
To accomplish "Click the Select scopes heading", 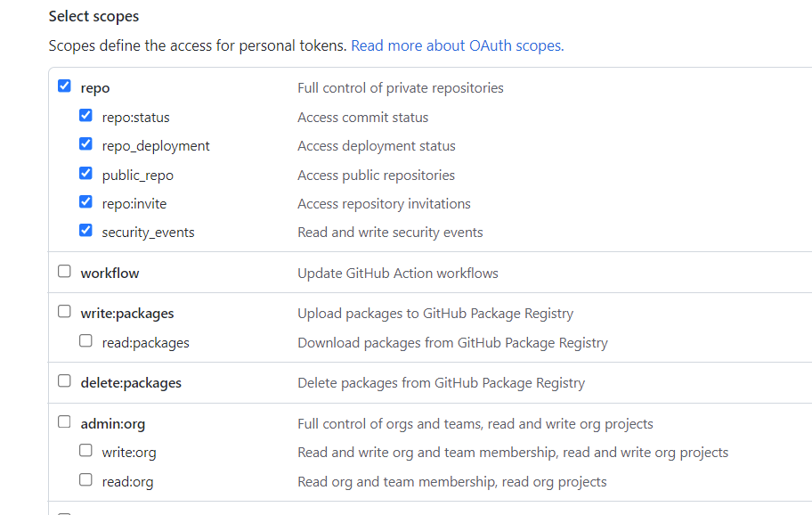I will tap(93, 16).
